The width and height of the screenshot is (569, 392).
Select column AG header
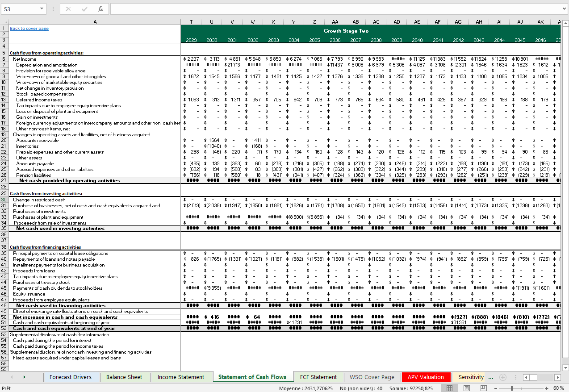pyautogui.click(x=458, y=22)
